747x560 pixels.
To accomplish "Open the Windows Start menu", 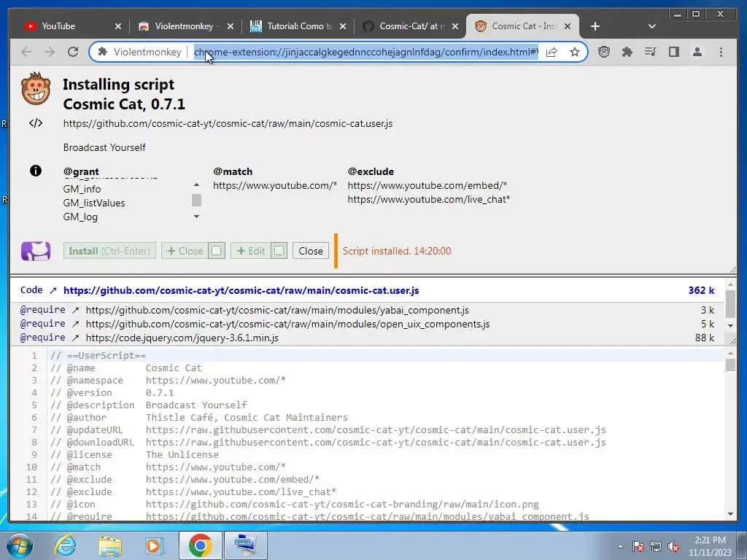I will [18, 545].
